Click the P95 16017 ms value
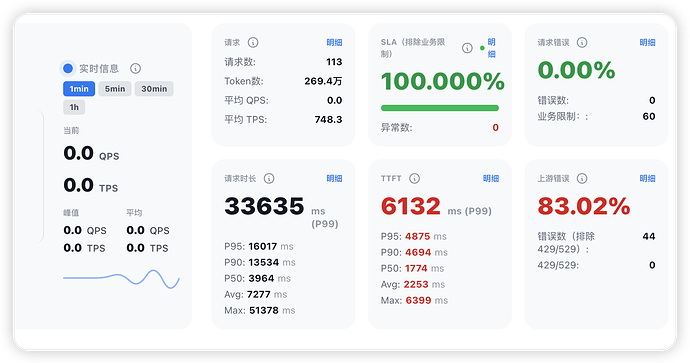This screenshot has height=363, width=690. (x=263, y=246)
